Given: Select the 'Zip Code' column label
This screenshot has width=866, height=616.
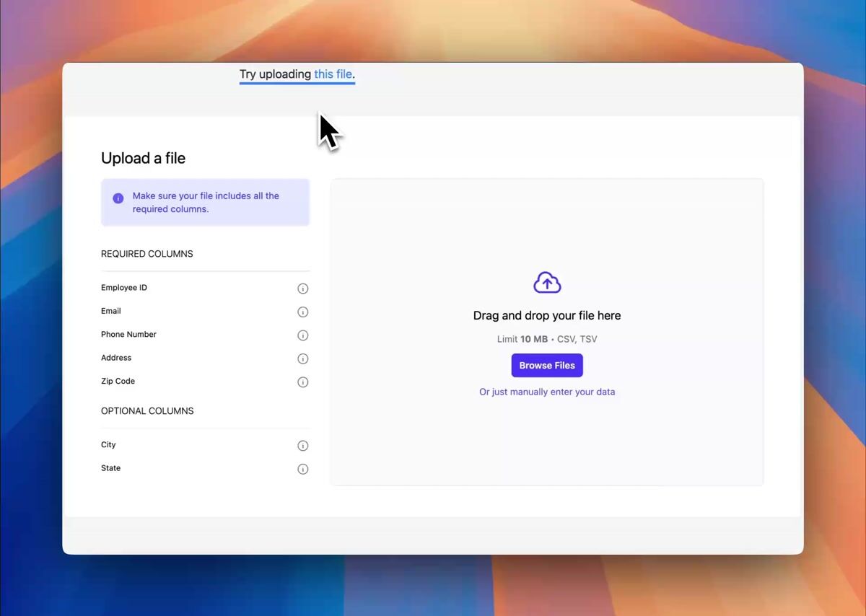Looking at the screenshot, I should pyautogui.click(x=118, y=381).
